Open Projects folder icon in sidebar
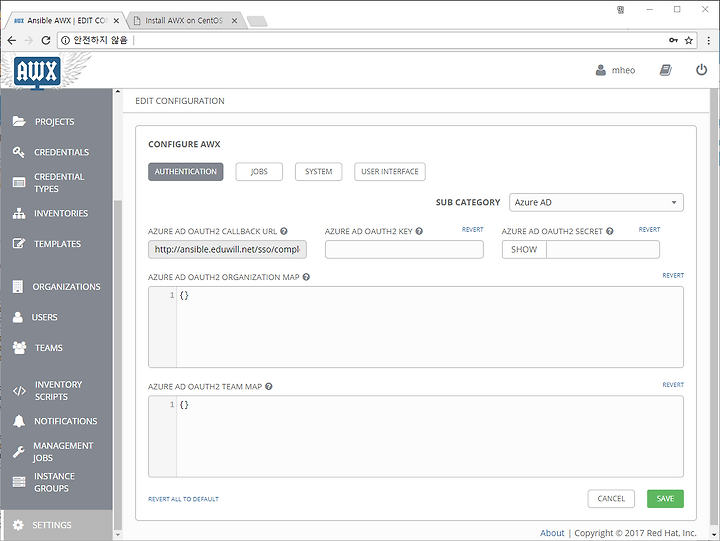This screenshot has width=720, height=541. [x=19, y=121]
